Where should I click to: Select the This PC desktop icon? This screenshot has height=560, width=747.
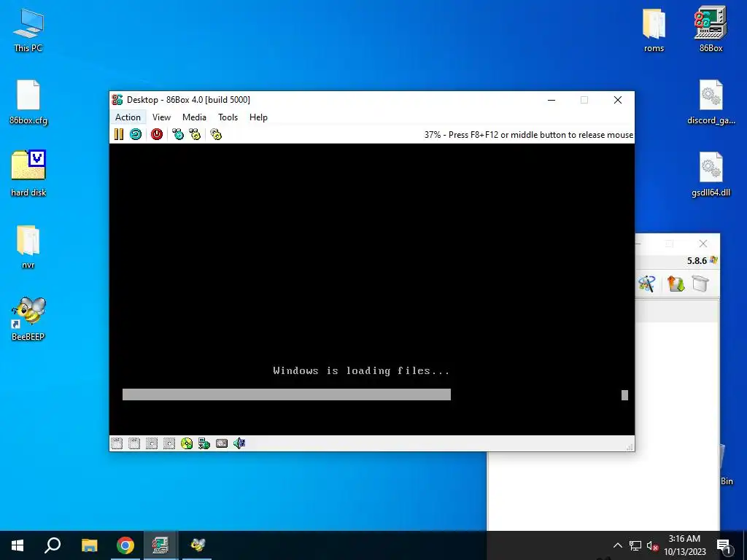28,29
